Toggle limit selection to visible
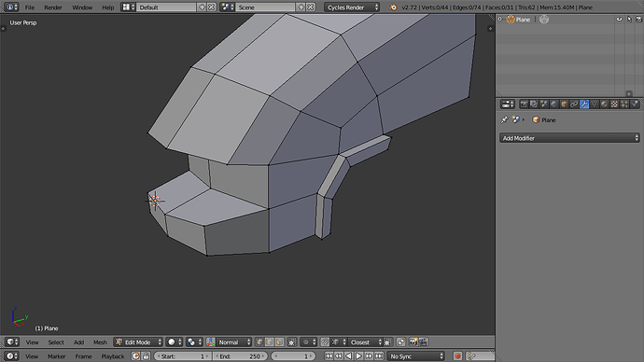The height and width of the screenshot is (362, 644). coord(292,341)
